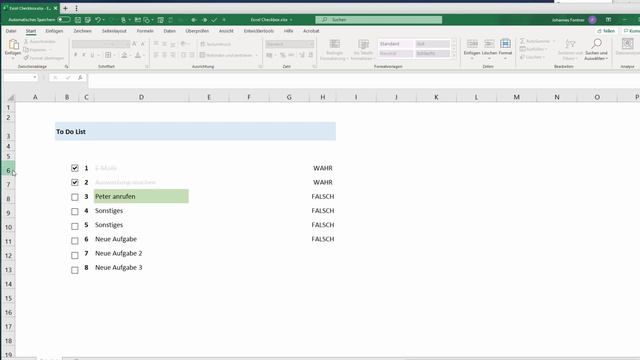Switch to the Entwicklertools tab

[259, 31]
